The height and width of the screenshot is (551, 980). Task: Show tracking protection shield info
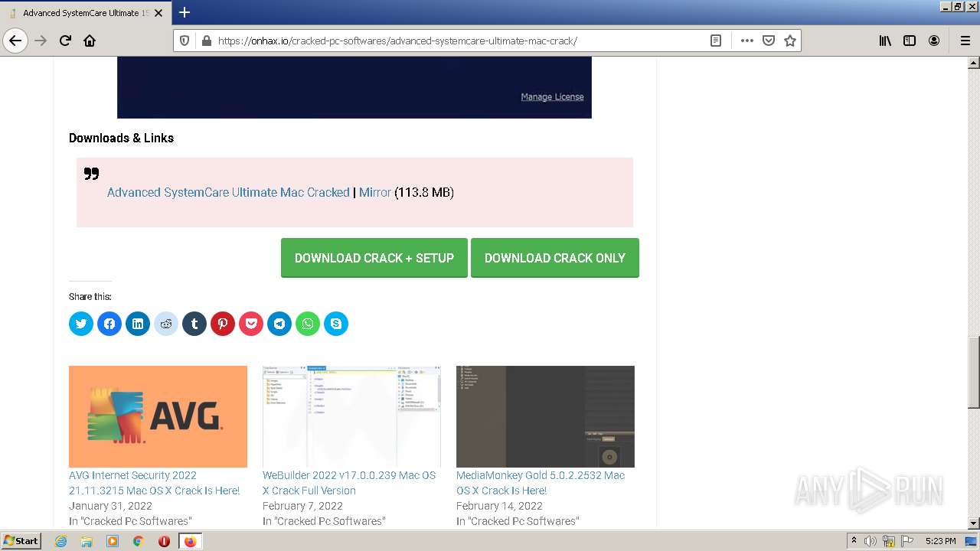(x=185, y=41)
